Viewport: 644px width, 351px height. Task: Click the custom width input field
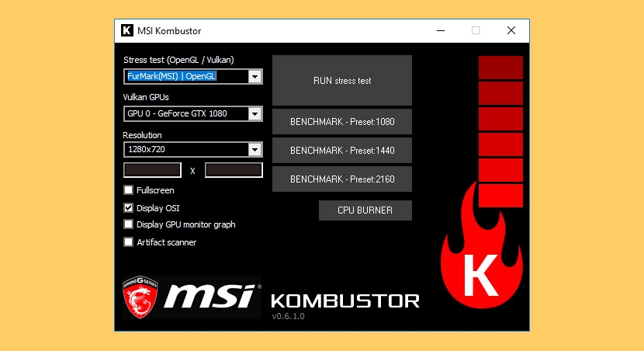[152, 170]
